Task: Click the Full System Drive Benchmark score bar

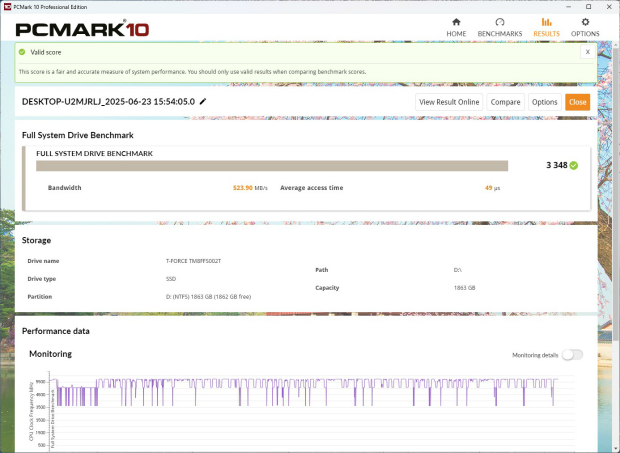Action: coord(272,166)
